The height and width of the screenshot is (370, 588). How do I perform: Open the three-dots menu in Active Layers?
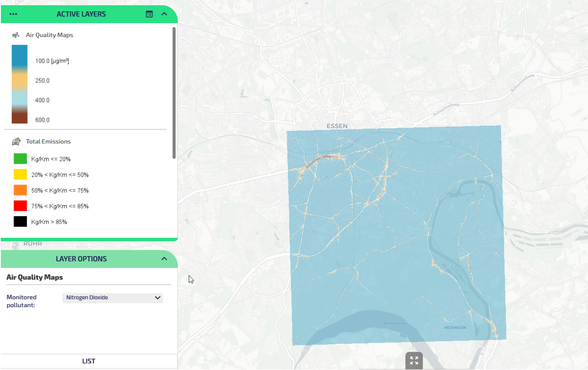click(x=13, y=14)
